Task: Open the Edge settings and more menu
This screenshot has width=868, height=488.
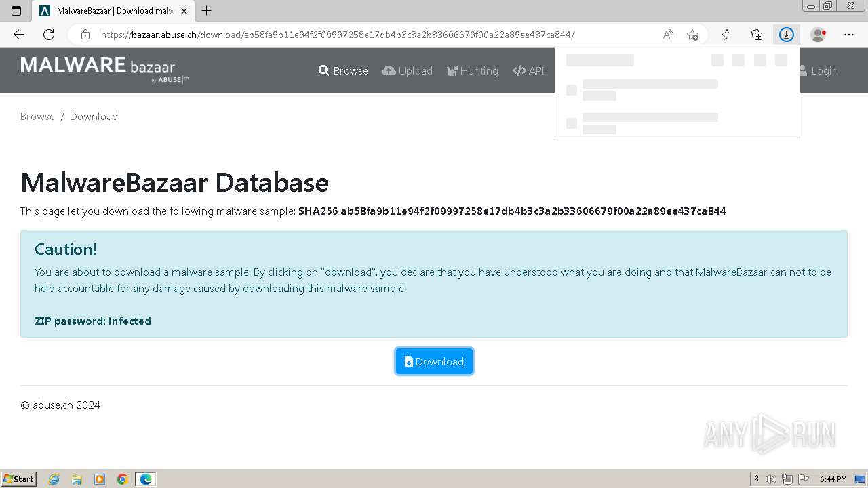Action: [x=849, y=35]
